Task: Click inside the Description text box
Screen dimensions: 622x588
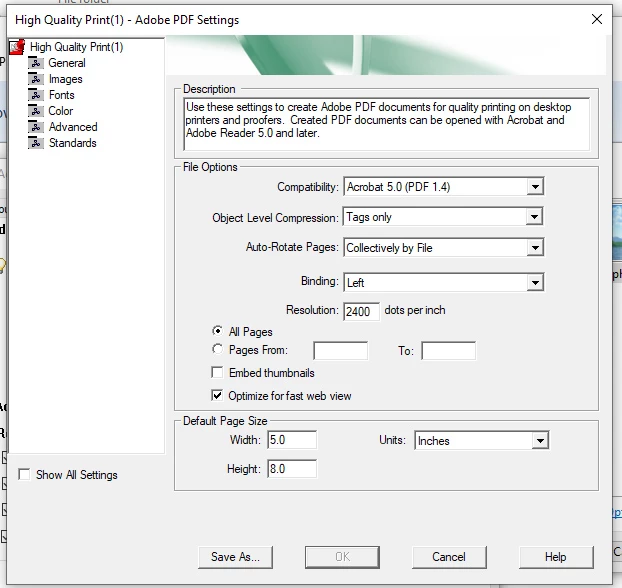Action: 387,124
